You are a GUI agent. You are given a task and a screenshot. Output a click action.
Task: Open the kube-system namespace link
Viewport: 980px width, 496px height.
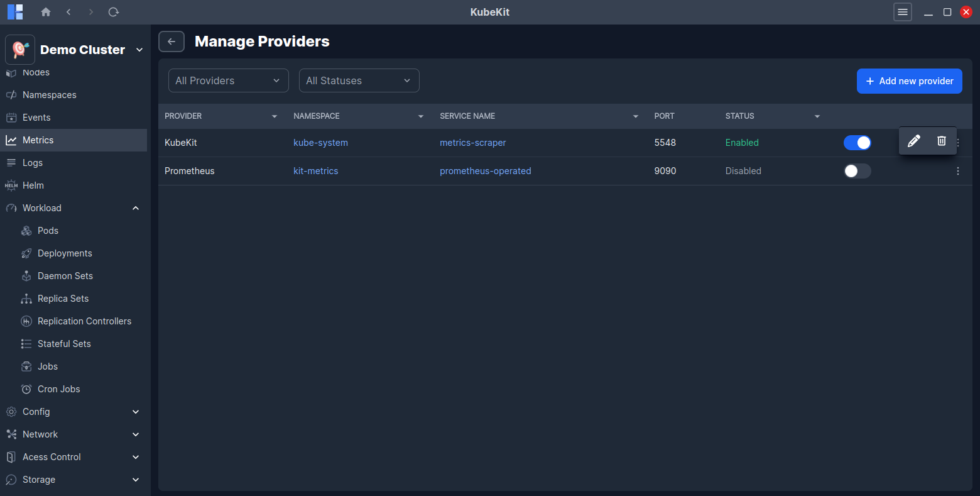[x=320, y=143]
